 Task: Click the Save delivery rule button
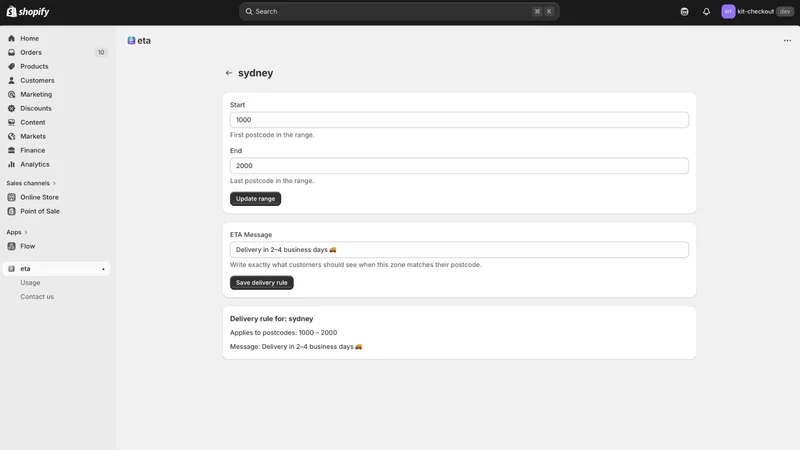coord(262,283)
